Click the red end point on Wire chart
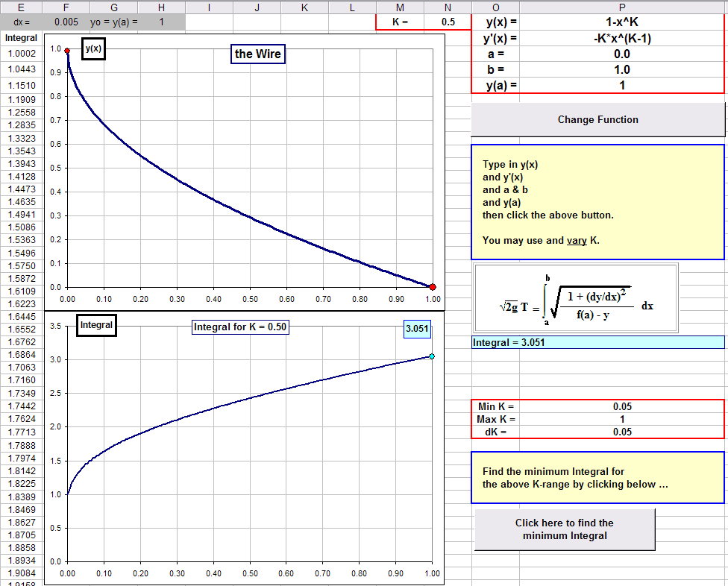728x586 pixels. click(x=433, y=287)
